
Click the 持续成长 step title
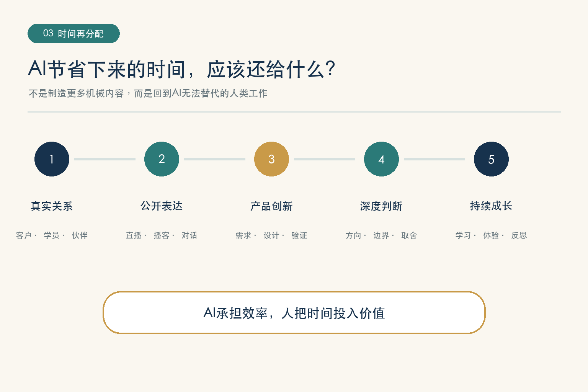[491, 206]
